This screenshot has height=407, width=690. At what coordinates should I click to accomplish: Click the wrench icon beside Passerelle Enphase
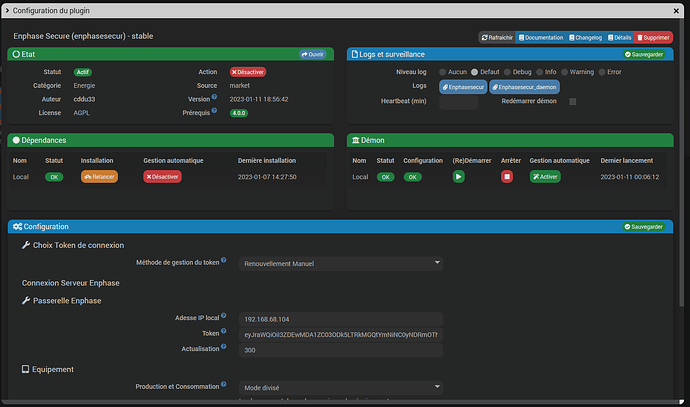(x=26, y=301)
